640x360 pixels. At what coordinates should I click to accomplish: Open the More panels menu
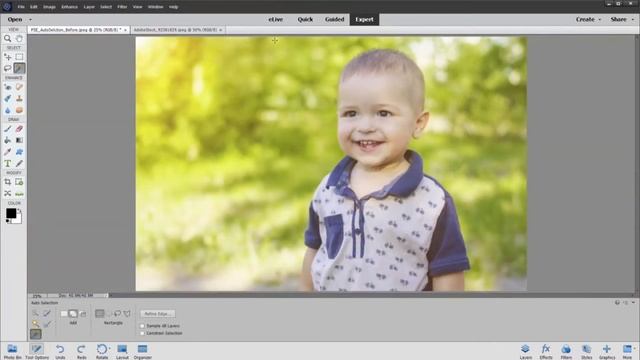coord(627,351)
